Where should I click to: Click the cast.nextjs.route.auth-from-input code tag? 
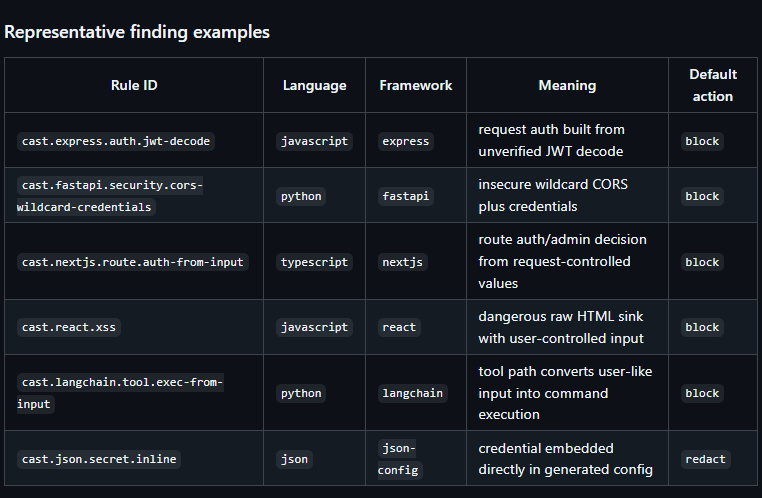point(132,262)
